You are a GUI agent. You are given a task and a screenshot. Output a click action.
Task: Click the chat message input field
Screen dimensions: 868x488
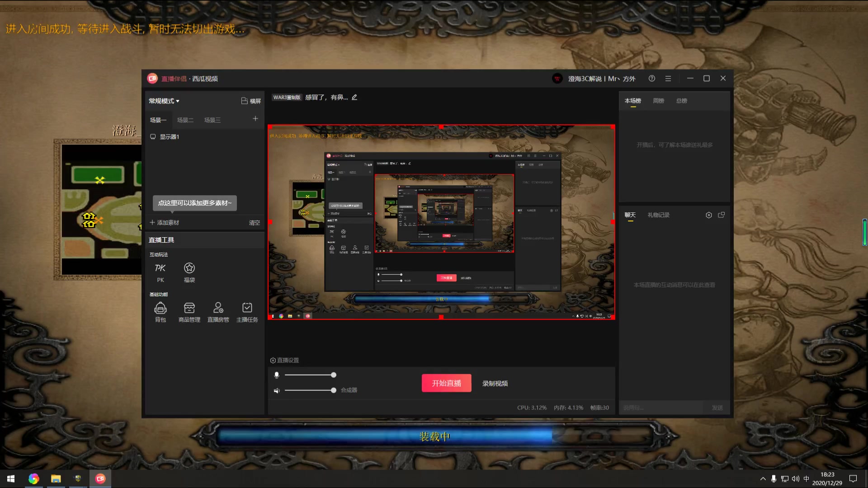pyautogui.click(x=662, y=408)
